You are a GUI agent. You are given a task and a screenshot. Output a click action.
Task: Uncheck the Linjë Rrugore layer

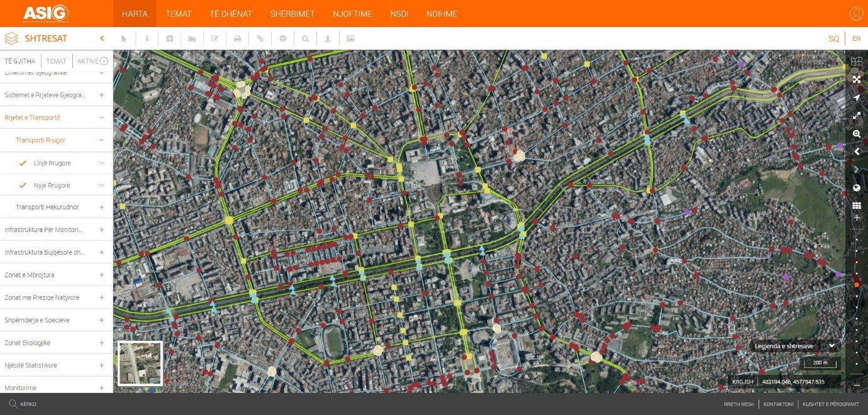[x=23, y=163]
